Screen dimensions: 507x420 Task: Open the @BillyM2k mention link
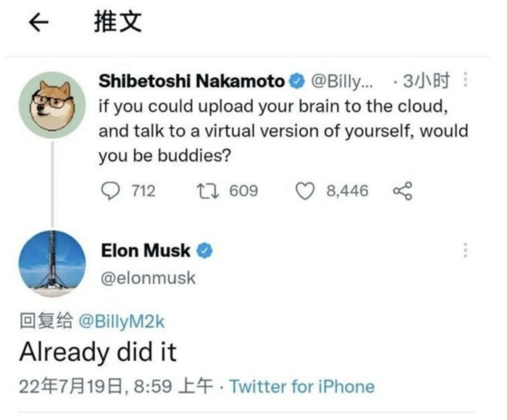[x=122, y=322]
